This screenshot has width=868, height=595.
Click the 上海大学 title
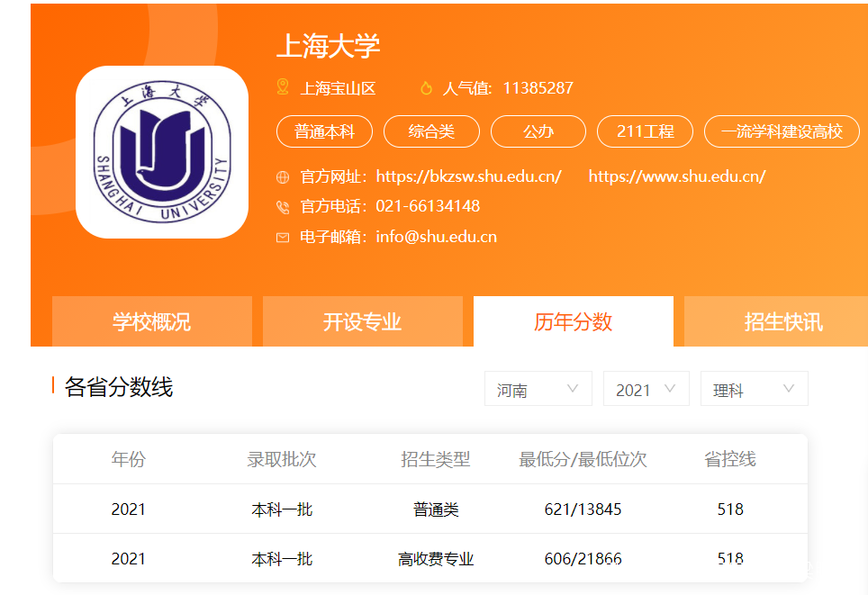329,45
